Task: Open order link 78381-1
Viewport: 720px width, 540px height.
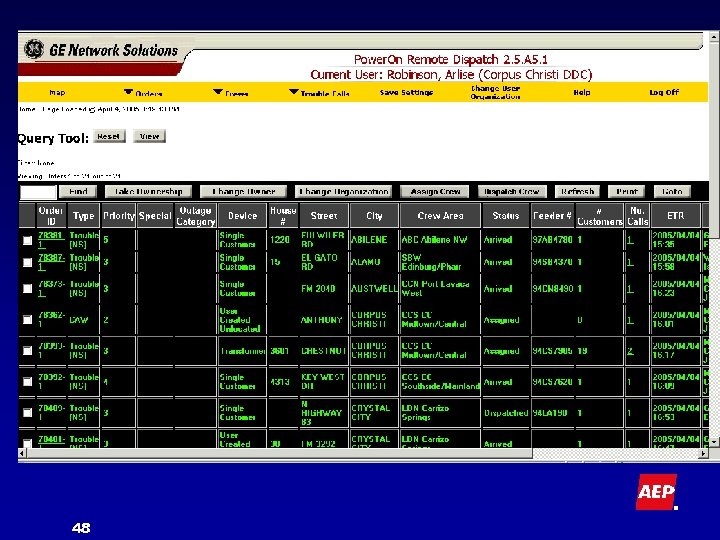Action: tap(51, 240)
